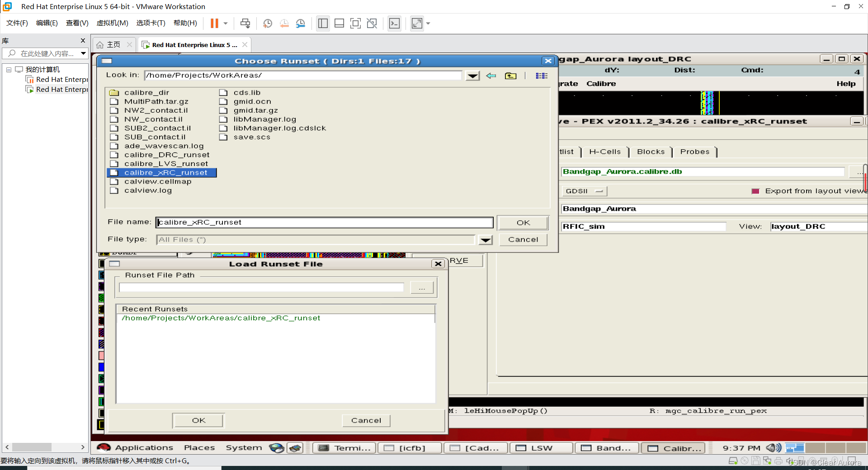Open the GNOME System menu
The image size is (868, 470).
pyautogui.click(x=244, y=447)
